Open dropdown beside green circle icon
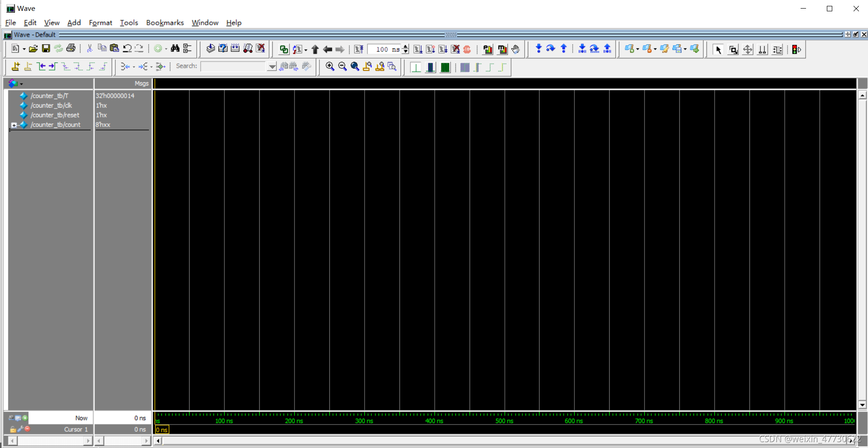The width and height of the screenshot is (868, 448). click(166, 49)
